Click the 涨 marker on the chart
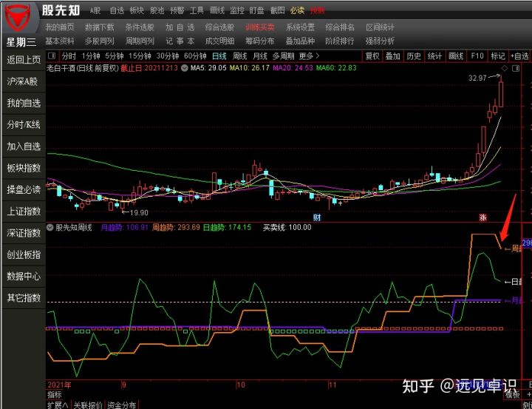The image size is (532, 409). point(482,217)
